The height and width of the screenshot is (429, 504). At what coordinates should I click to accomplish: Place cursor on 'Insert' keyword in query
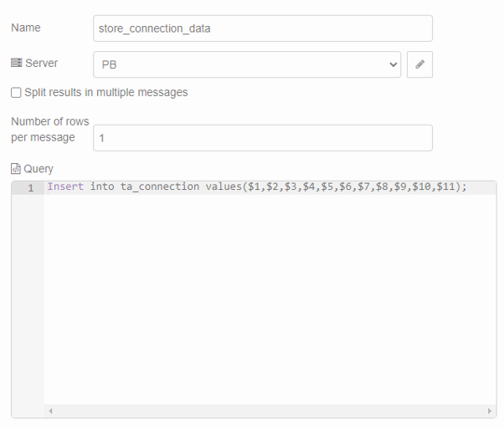(64, 187)
